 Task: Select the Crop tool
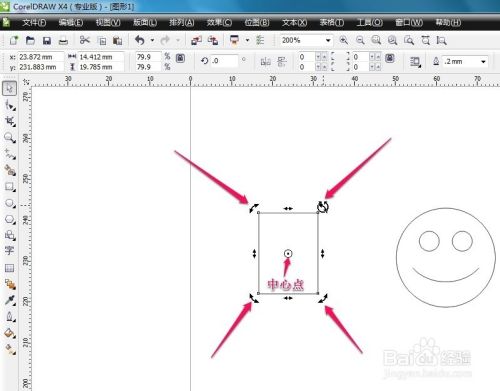(10, 121)
